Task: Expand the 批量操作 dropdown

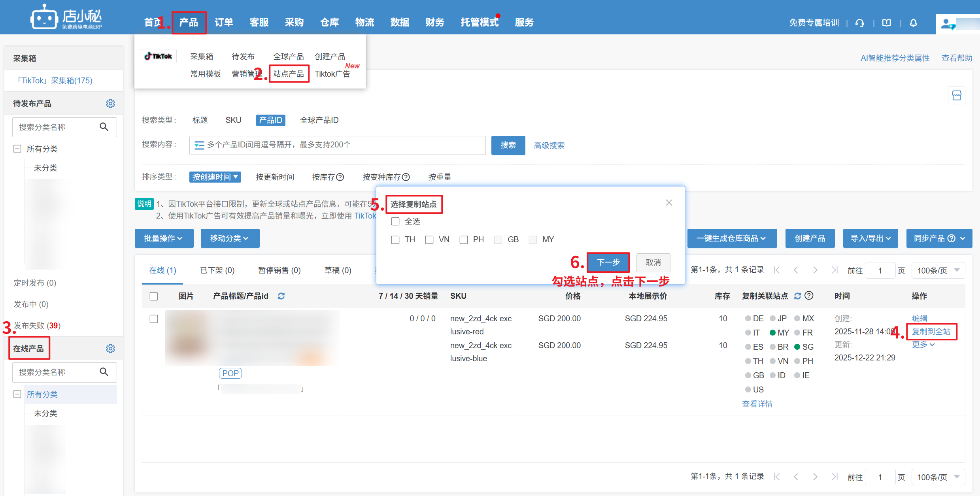Action: 164,238
